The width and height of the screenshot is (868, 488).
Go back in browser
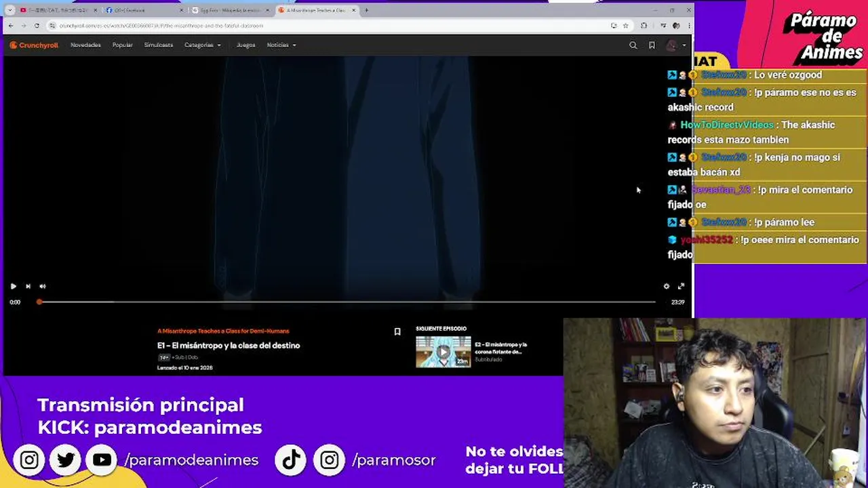10,26
